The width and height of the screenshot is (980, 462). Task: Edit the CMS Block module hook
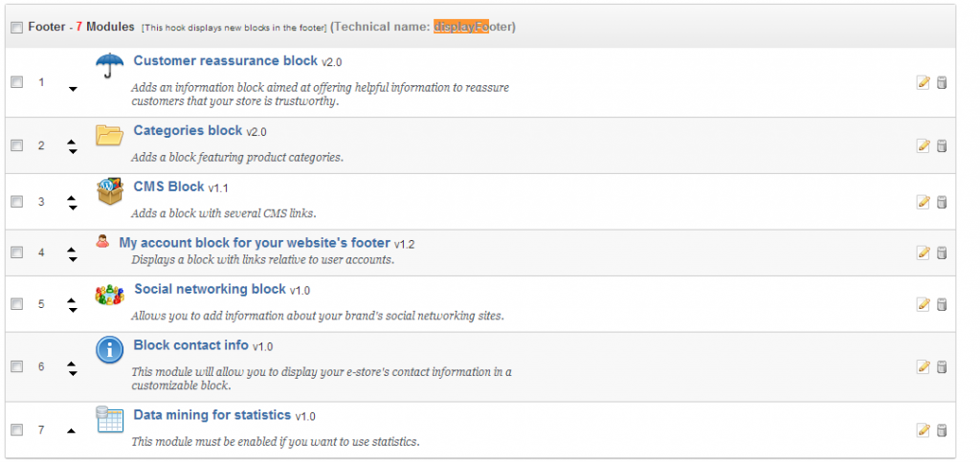pos(923,202)
